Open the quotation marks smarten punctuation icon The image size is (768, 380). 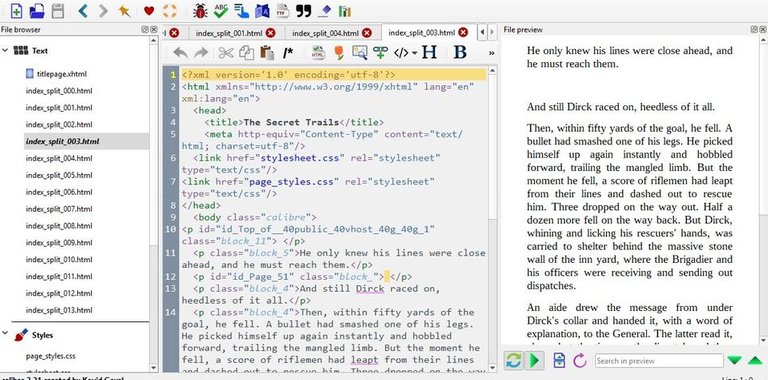point(304,11)
